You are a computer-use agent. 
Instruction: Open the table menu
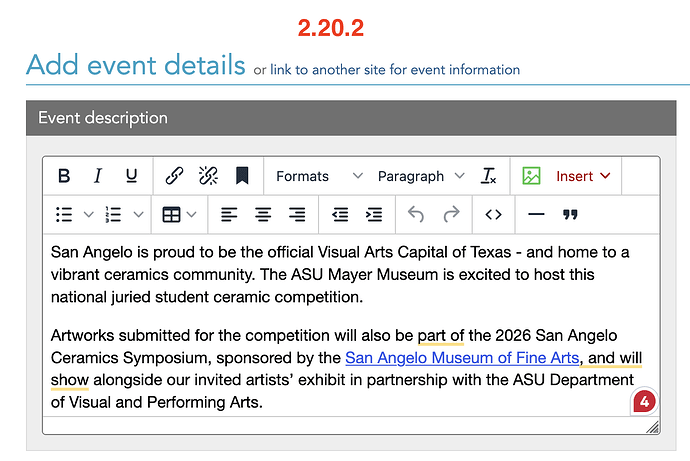(x=180, y=214)
